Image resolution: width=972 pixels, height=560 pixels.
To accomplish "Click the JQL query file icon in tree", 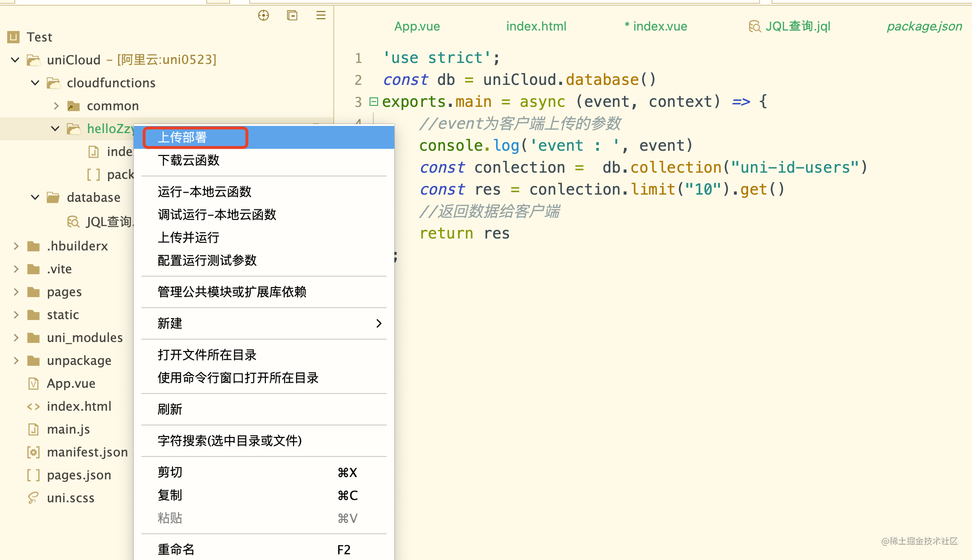I will coord(74,221).
